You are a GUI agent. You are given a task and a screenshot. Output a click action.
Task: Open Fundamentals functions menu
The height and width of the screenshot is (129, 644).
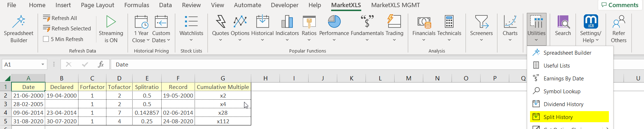click(367, 29)
